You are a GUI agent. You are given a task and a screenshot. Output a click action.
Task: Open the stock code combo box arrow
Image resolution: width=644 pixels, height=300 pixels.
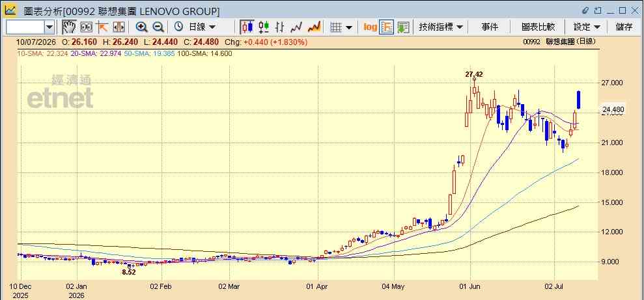click(49, 27)
